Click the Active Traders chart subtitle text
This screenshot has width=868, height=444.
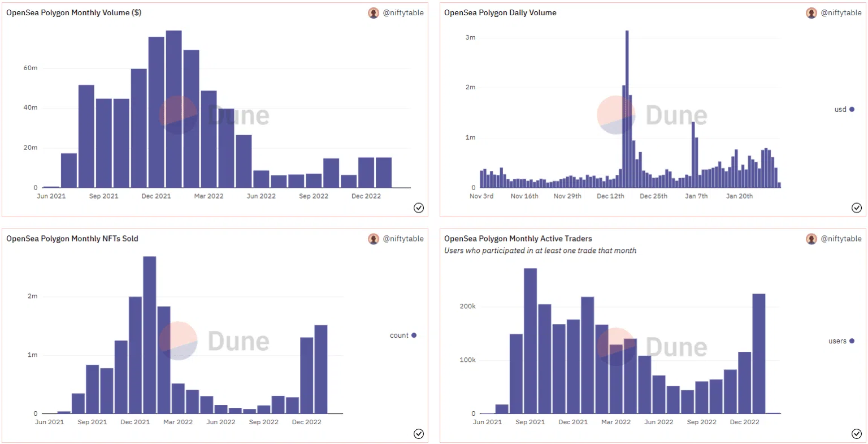point(540,251)
